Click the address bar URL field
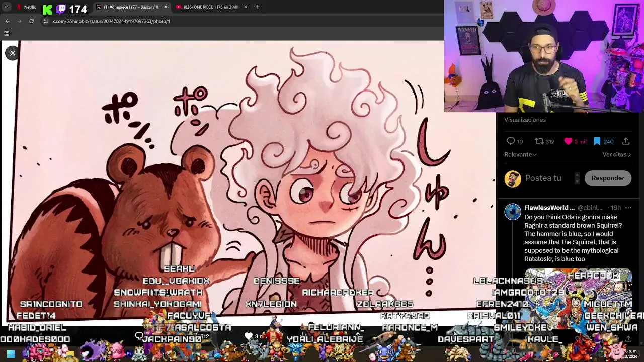 coord(242,21)
